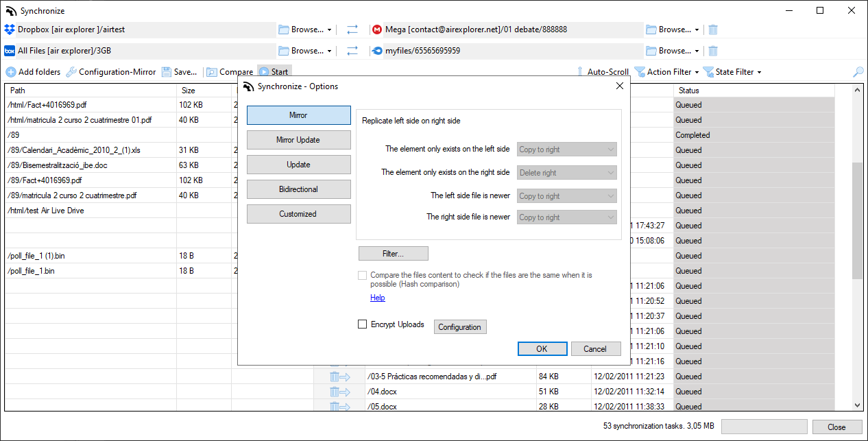
Task: Toggle the hash comparison checkbox
Action: click(x=363, y=275)
